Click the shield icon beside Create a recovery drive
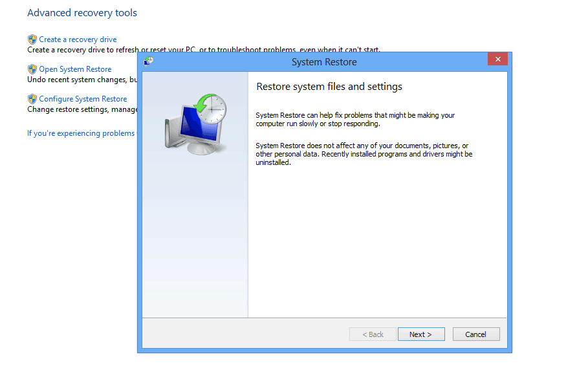Screen dimensions: 588x370 click(32, 39)
